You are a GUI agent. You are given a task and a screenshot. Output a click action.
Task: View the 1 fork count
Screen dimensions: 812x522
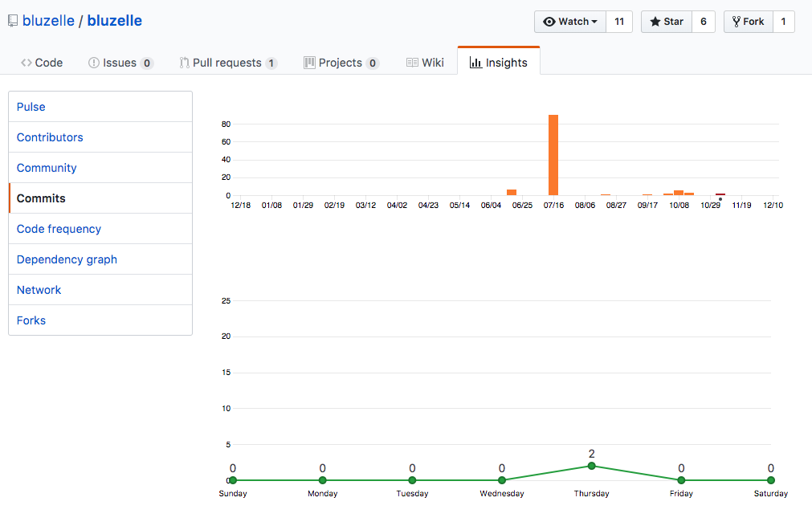tap(784, 22)
